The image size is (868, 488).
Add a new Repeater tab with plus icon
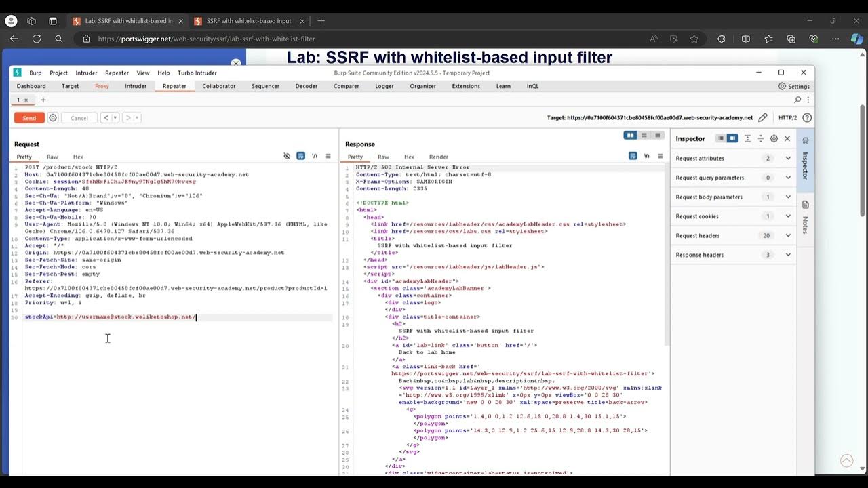(x=43, y=100)
